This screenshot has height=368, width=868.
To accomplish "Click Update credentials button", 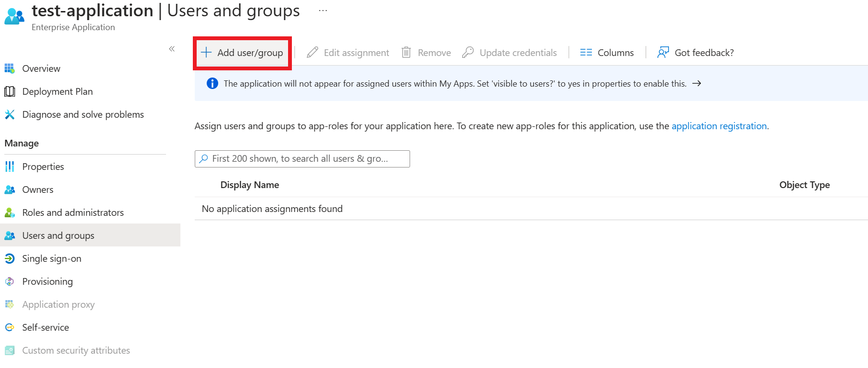I will [510, 53].
